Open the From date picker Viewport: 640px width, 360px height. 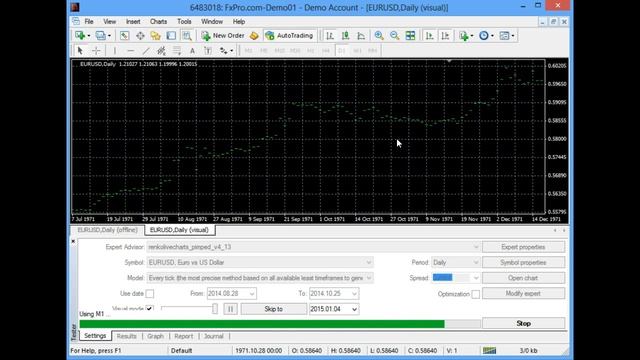coord(252,293)
